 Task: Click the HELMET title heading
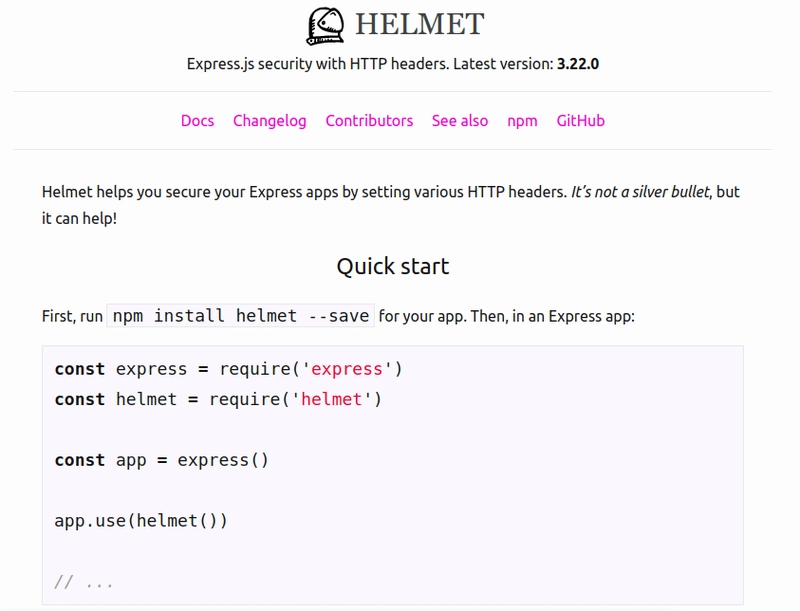click(419, 24)
